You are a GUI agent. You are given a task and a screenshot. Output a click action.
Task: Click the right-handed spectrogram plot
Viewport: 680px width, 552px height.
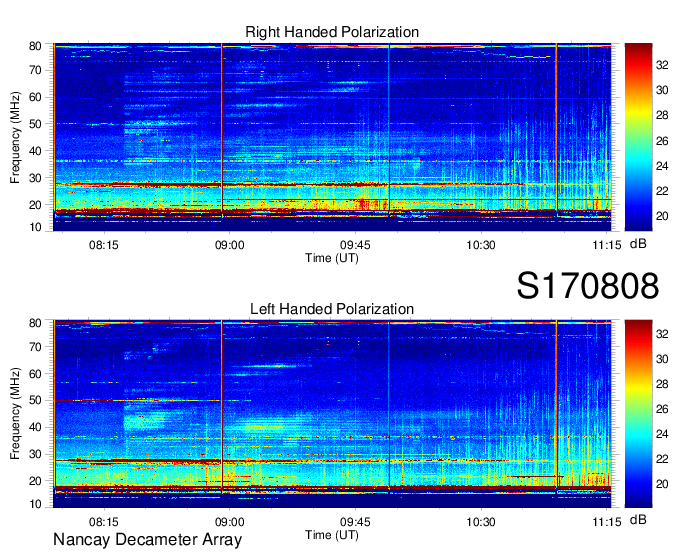(332, 137)
